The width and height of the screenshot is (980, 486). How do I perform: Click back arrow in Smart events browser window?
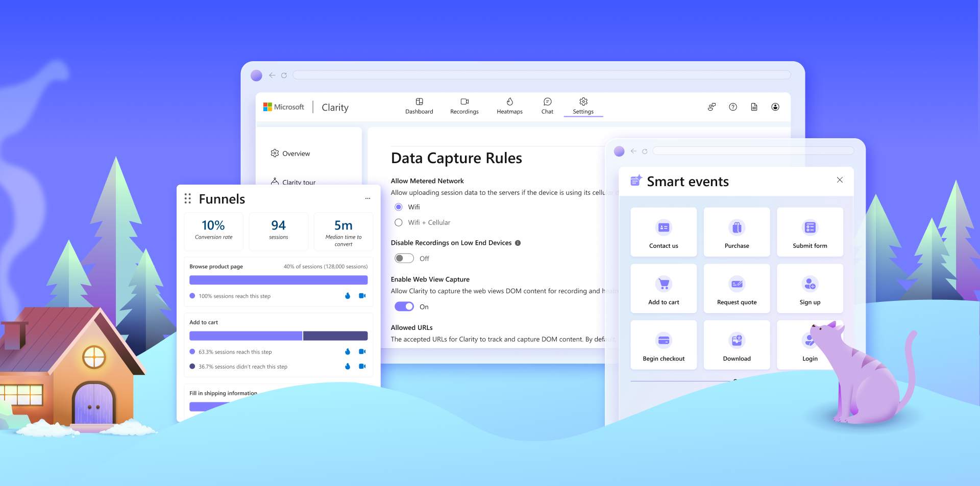click(633, 151)
